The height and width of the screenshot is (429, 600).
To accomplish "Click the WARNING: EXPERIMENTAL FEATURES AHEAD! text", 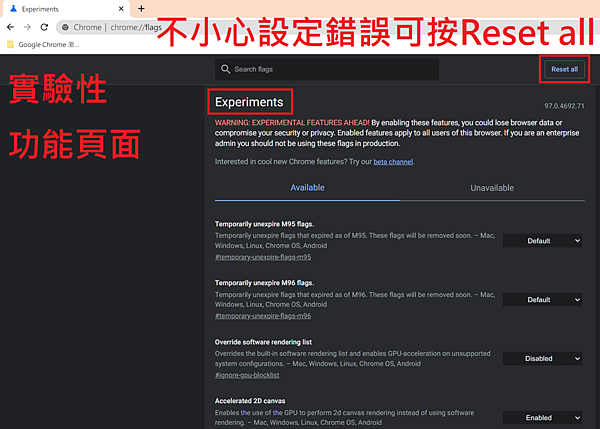I will [x=292, y=123].
